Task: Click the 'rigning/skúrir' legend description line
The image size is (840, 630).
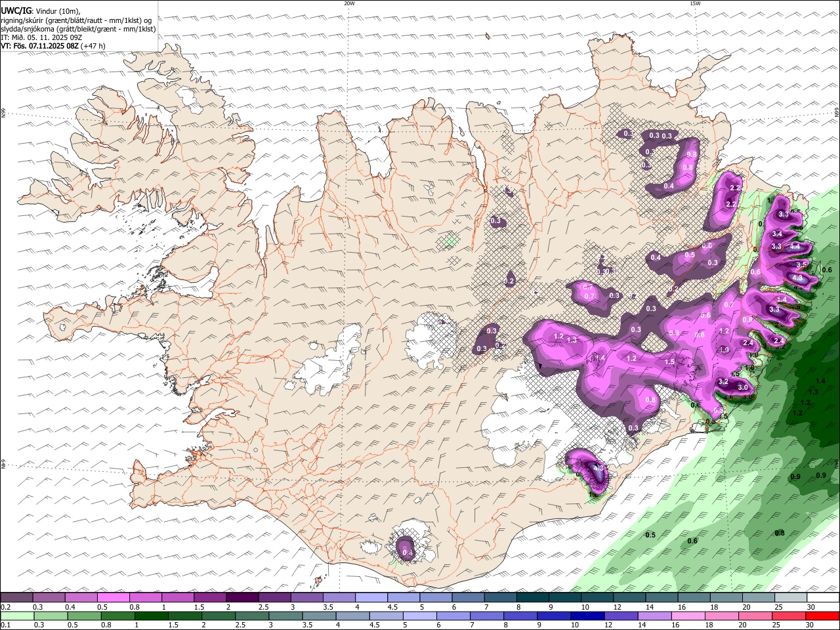Action: coord(75,20)
